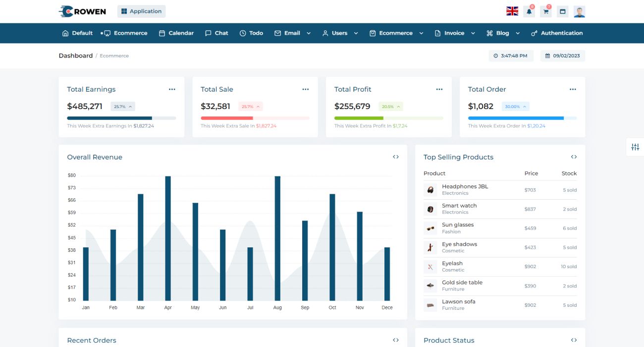Click the Eyelash product image
644x347 pixels.
click(x=430, y=267)
